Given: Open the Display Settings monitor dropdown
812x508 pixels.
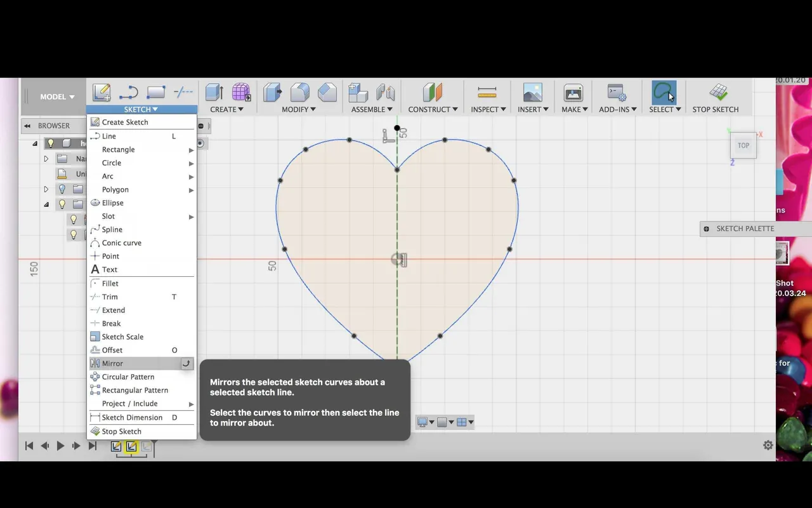Looking at the screenshot, I should click(x=426, y=422).
